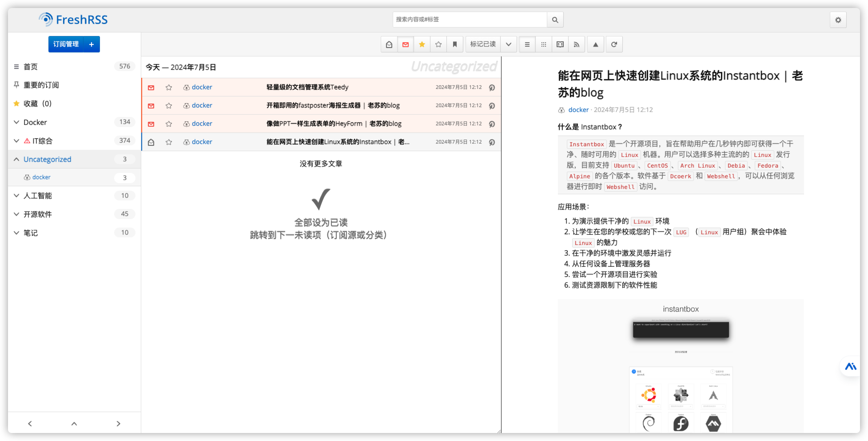Open the Docker category label
Screen dimensions: 868x441
click(35, 122)
